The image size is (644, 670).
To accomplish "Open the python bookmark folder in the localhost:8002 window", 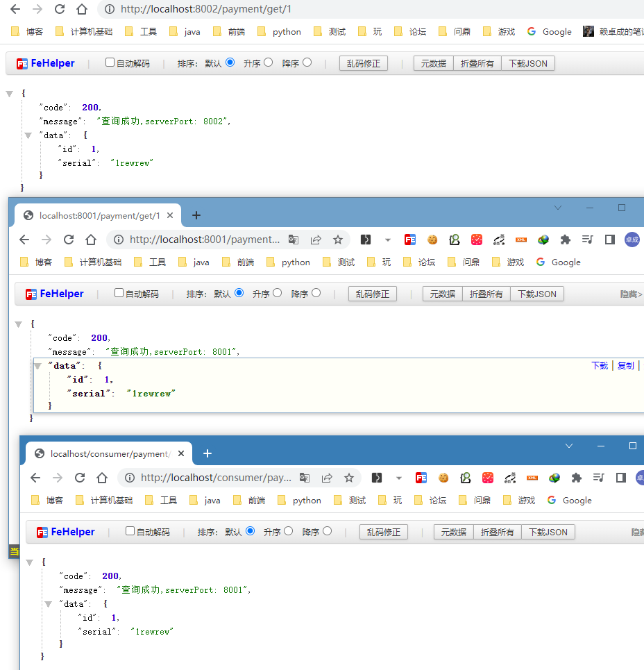I will click(x=279, y=32).
